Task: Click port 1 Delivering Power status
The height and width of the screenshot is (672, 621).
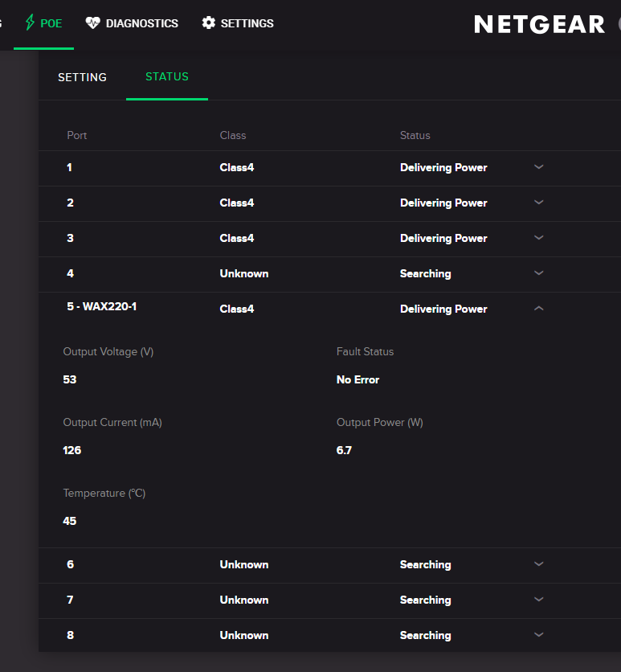Action: (x=443, y=167)
